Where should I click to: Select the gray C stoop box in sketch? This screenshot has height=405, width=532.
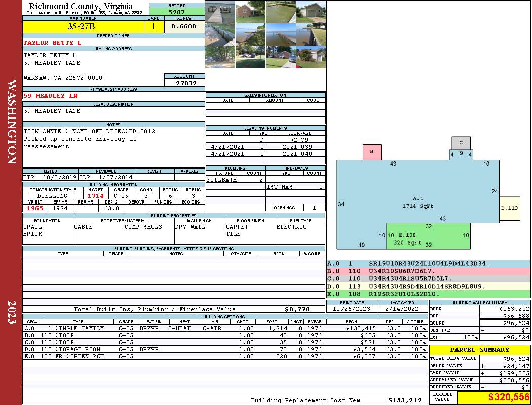coord(461,143)
